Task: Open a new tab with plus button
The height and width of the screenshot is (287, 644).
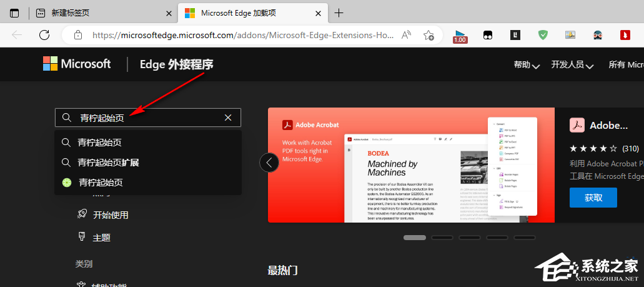Action: (339, 13)
